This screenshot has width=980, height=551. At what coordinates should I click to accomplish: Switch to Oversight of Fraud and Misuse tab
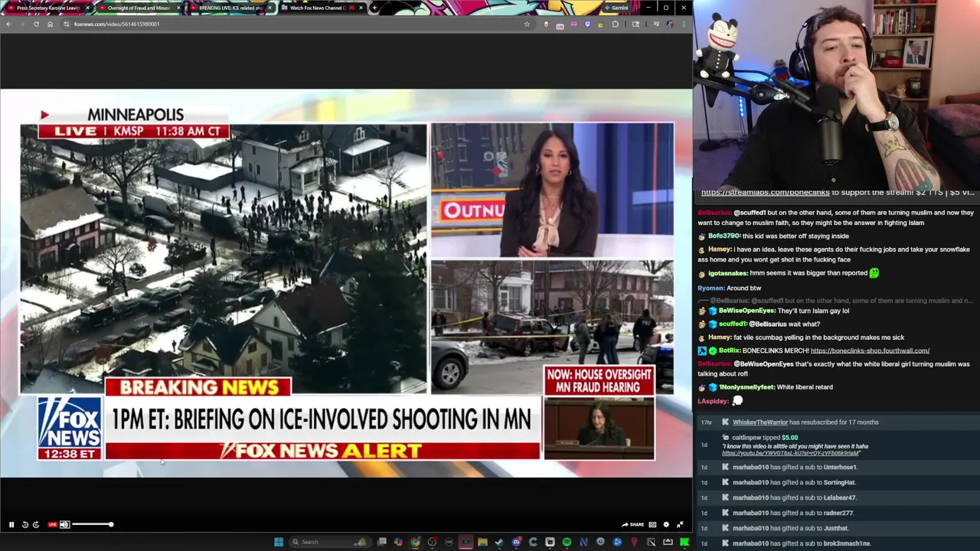click(139, 8)
